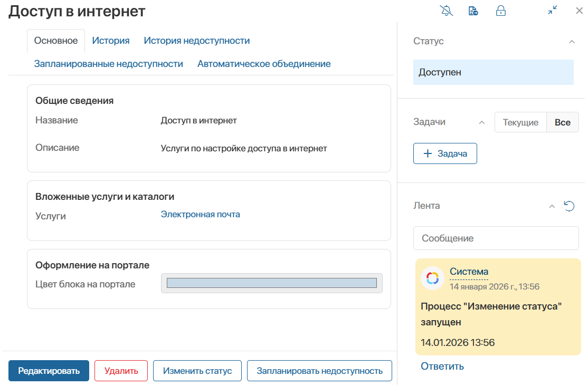Click the Название value Доступ в интернет

click(x=199, y=120)
